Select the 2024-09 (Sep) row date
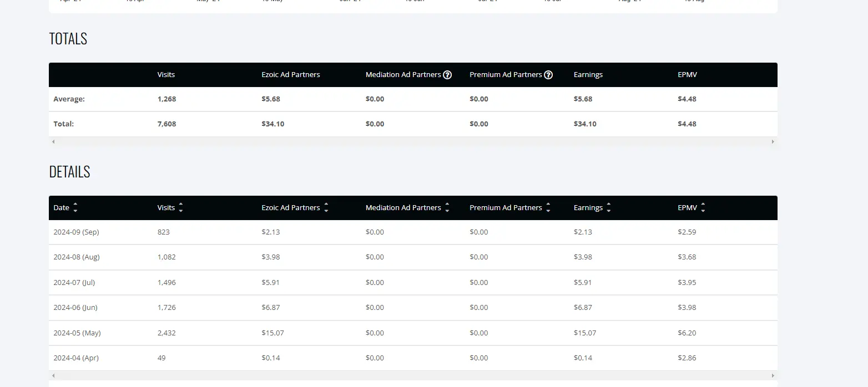Image resolution: width=868 pixels, height=387 pixels. tap(76, 232)
